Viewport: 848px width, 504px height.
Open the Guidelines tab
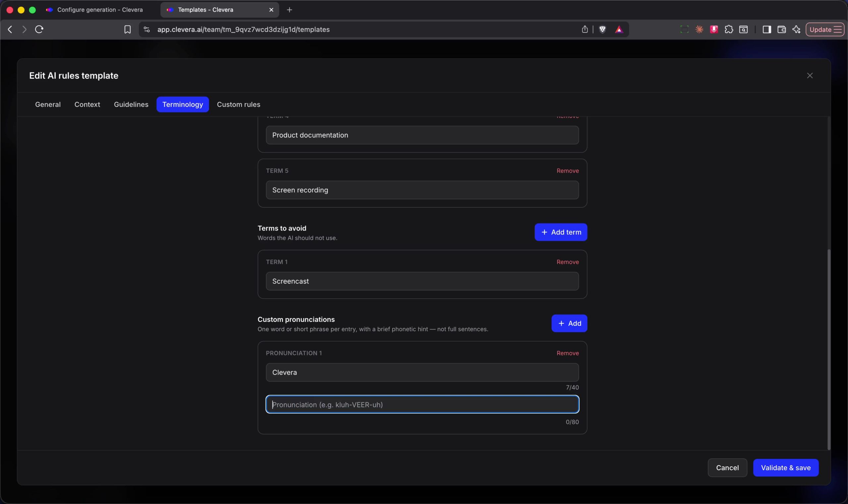click(131, 105)
